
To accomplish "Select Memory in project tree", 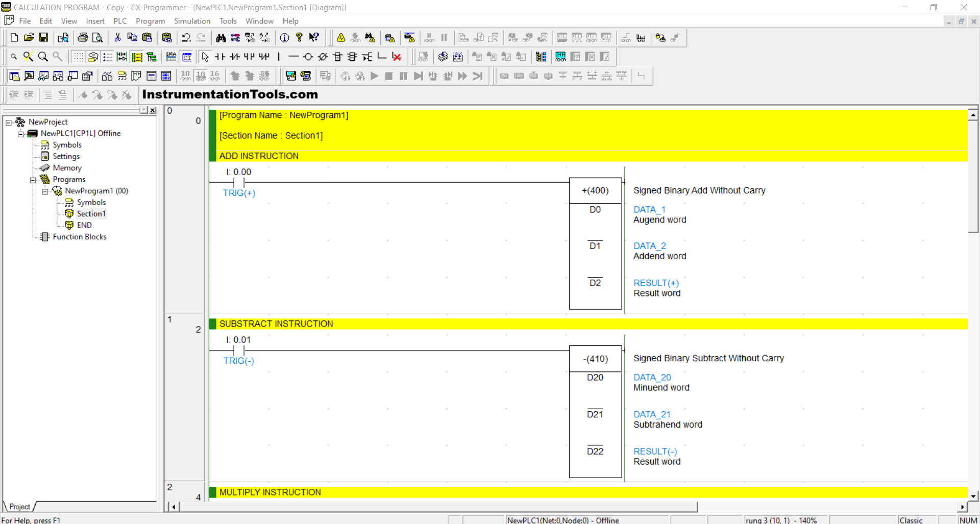I will (x=67, y=168).
